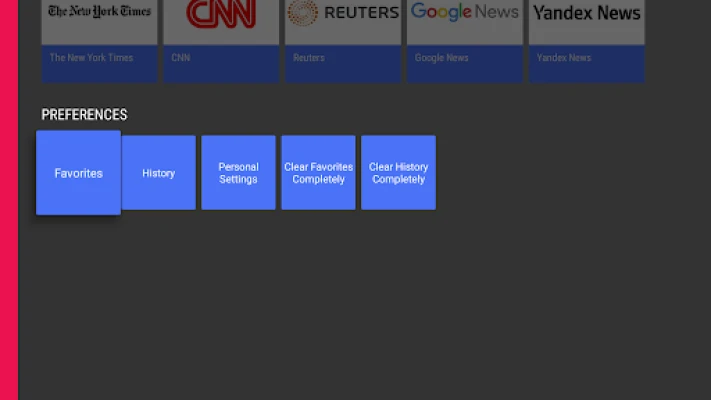
Task: Open the Google News logo card
Action: (x=464, y=14)
